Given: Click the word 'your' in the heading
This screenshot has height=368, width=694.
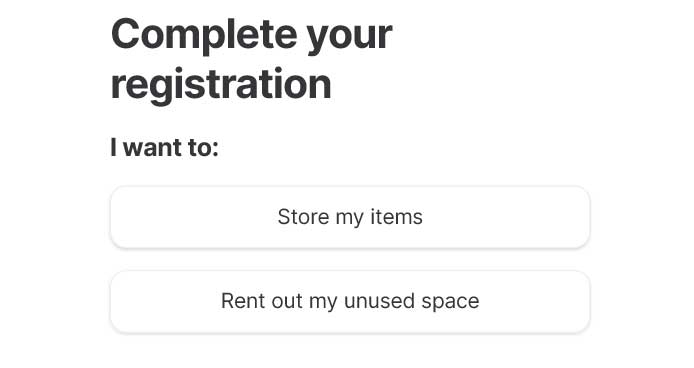Looking at the screenshot, I should pos(350,38).
